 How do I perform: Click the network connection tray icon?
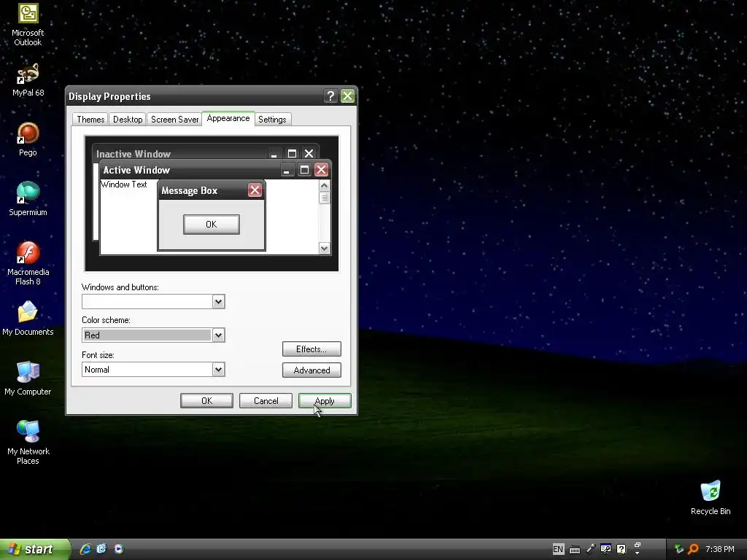(x=679, y=549)
